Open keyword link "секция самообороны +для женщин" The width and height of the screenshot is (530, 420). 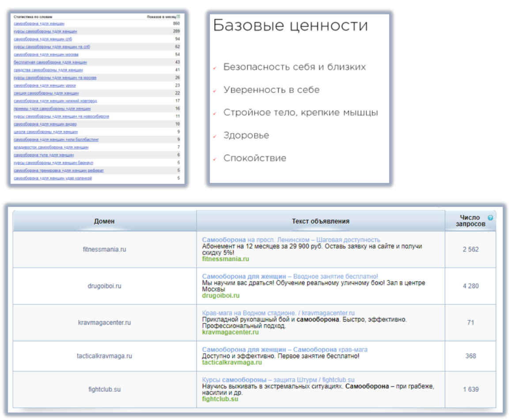[x=46, y=93]
